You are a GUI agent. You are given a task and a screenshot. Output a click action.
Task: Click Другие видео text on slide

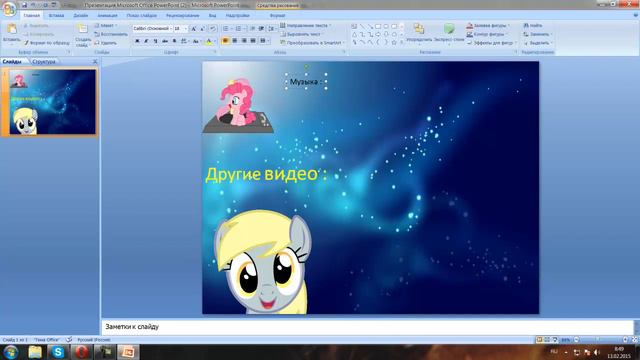266,174
